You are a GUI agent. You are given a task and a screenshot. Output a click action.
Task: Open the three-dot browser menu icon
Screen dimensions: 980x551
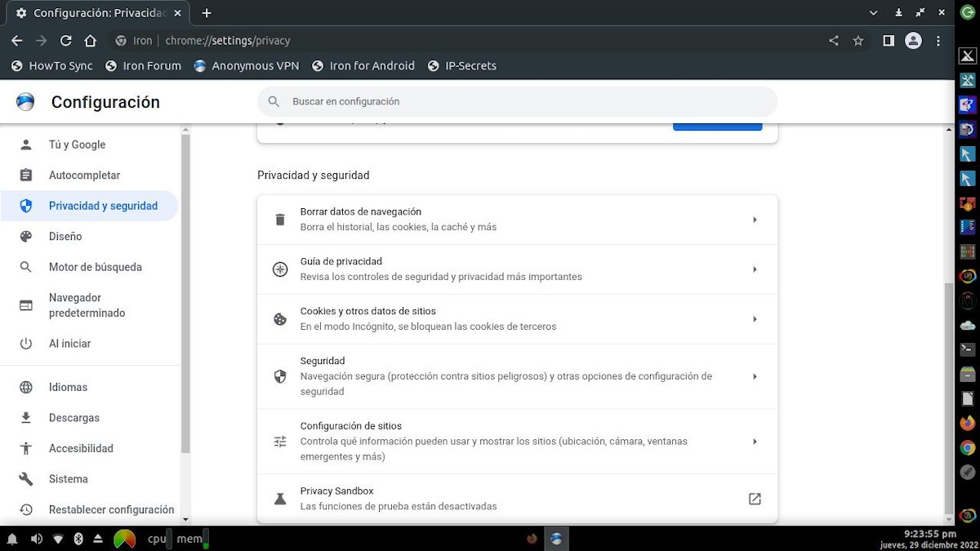coord(938,40)
